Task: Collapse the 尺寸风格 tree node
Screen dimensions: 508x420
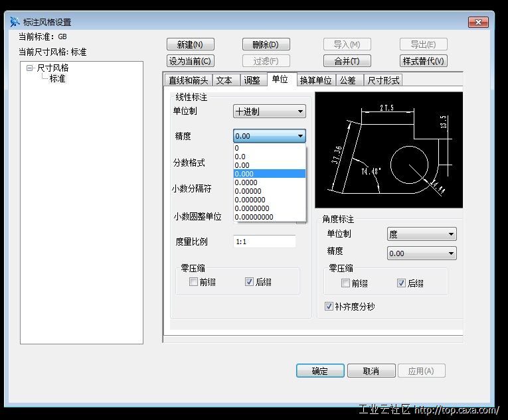Action: coord(30,68)
